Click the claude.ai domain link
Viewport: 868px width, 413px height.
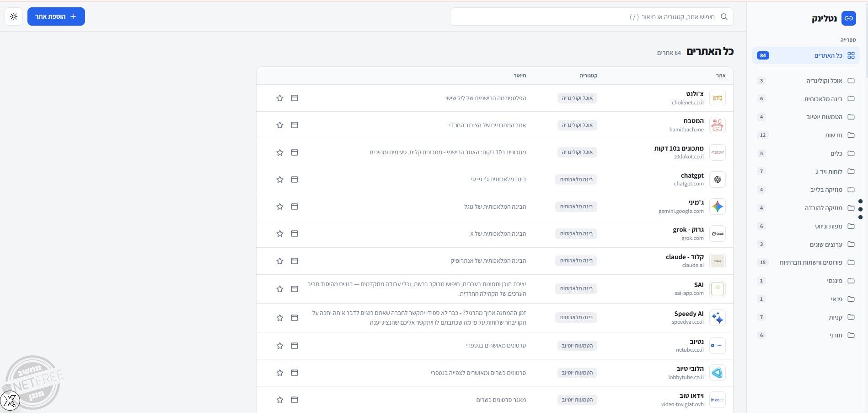(693, 265)
